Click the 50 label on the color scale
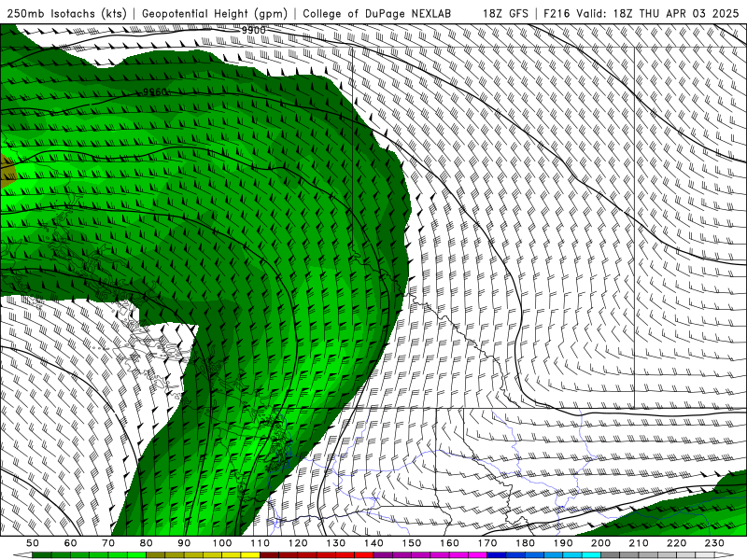747x560 pixels. pyautogui.click(x=33, y=543)
